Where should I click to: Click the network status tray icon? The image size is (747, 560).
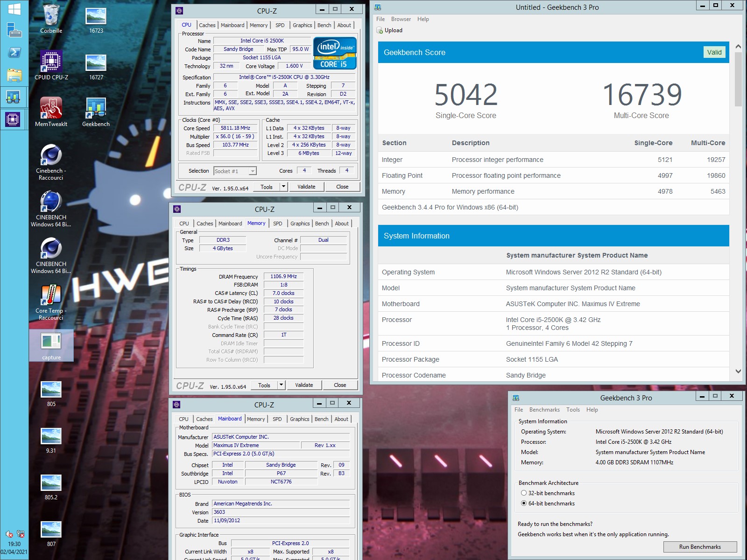click(20, 534)
